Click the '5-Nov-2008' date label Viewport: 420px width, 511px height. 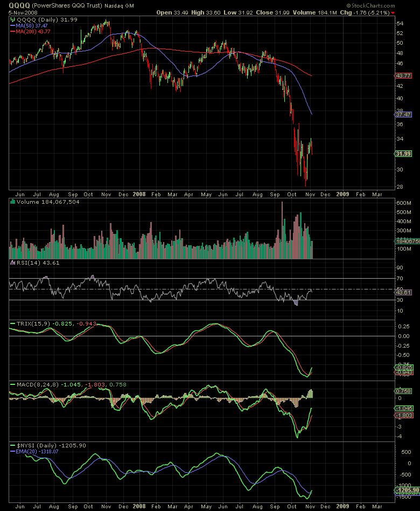click(23, 13)
